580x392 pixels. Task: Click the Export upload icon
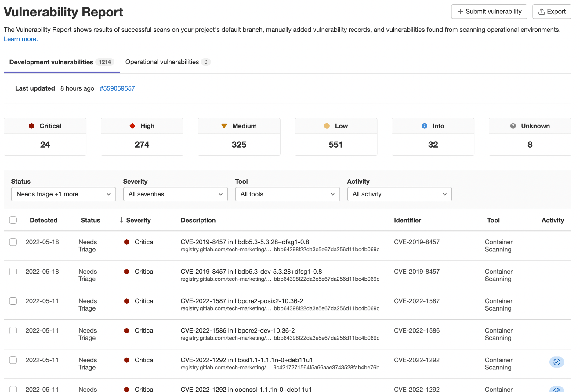coord(542,11)
